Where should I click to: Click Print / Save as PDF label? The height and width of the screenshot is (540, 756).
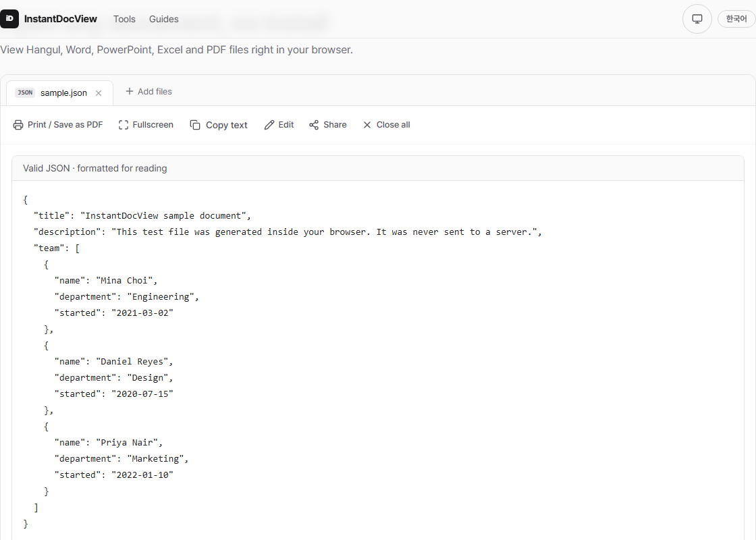point(65,125)
